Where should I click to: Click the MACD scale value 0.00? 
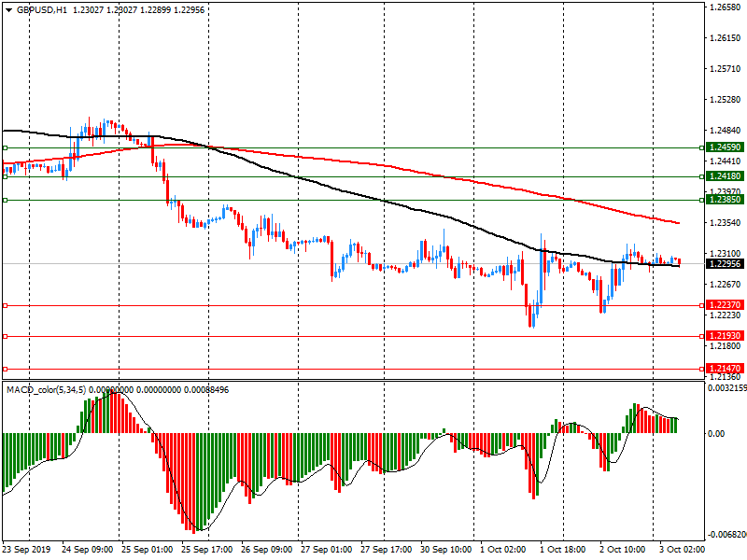716,433
